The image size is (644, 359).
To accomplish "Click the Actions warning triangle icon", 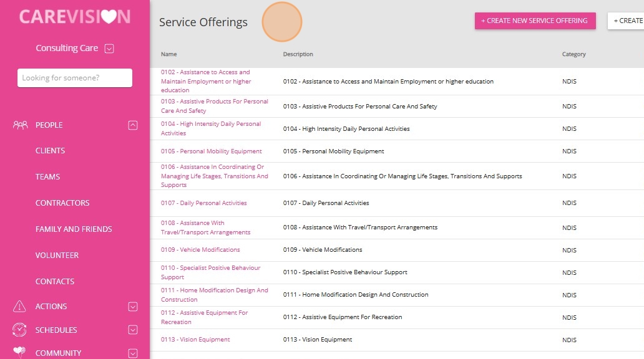I will 19,306.
